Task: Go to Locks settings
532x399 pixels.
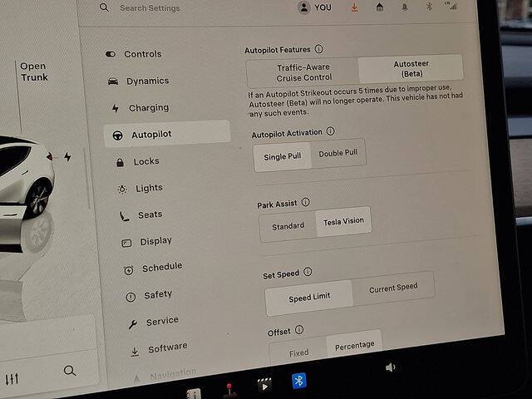Action: point(145,161)
